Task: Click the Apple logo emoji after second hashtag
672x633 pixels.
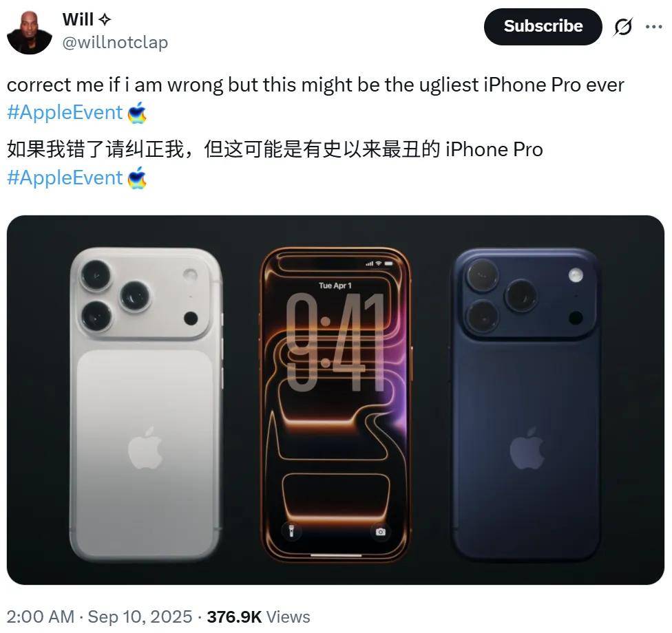Action: [137, 178]
